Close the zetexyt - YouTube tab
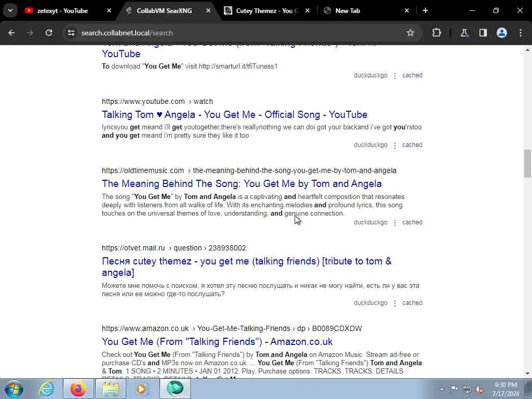532x399 pixels. click(x=109, y=11)
